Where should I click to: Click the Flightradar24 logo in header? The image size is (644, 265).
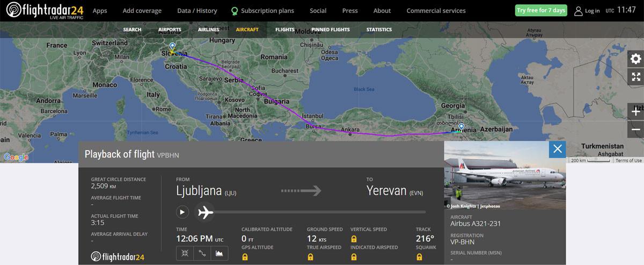pyautogui.click(x=44, y=10)
